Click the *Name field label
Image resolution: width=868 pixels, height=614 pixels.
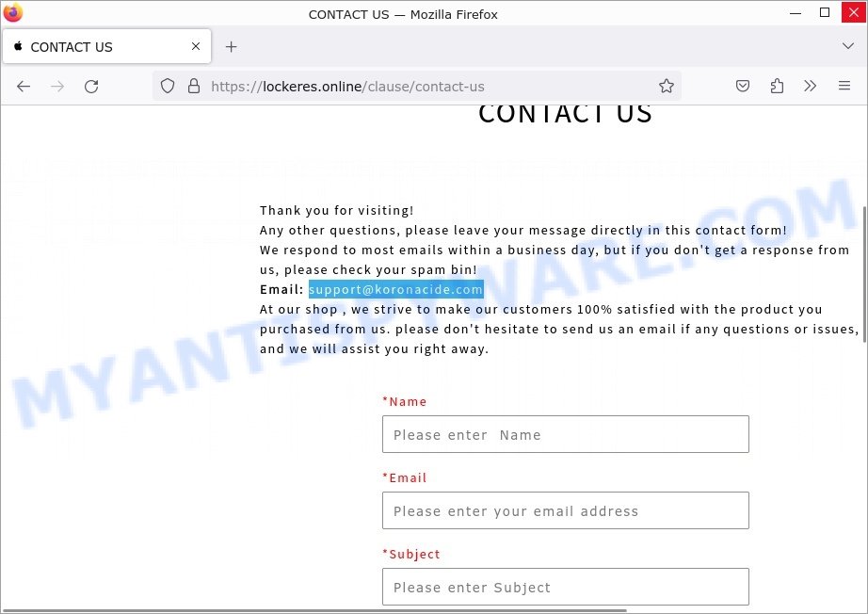pos(405,401)
